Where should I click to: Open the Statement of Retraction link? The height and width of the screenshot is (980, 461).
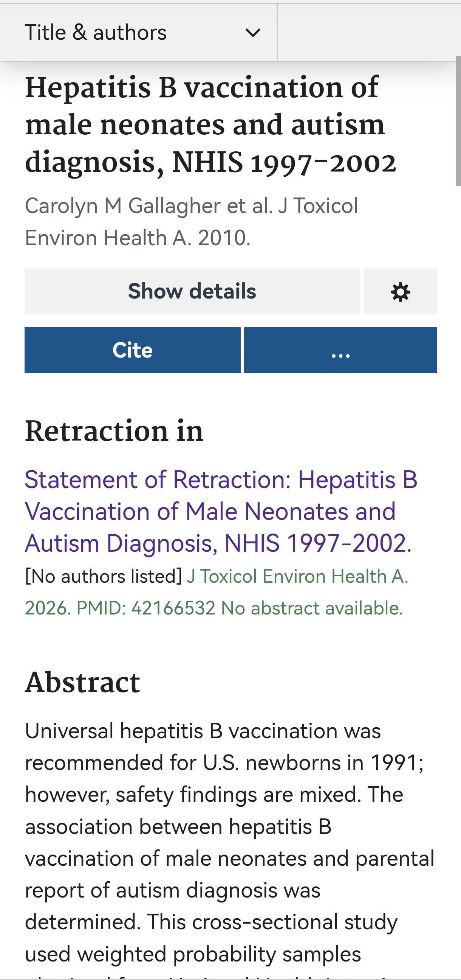pyautogui.click(x=221, y=511)
